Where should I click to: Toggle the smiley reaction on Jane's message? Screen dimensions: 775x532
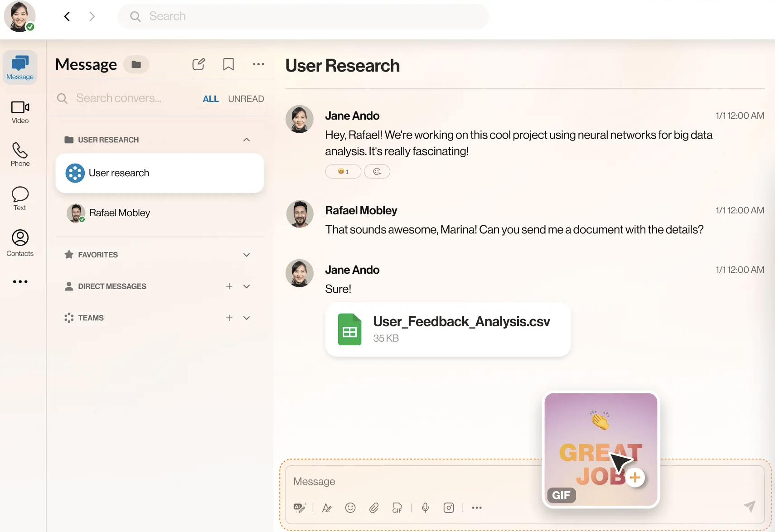pyautogui.click(x=343, y=171)
